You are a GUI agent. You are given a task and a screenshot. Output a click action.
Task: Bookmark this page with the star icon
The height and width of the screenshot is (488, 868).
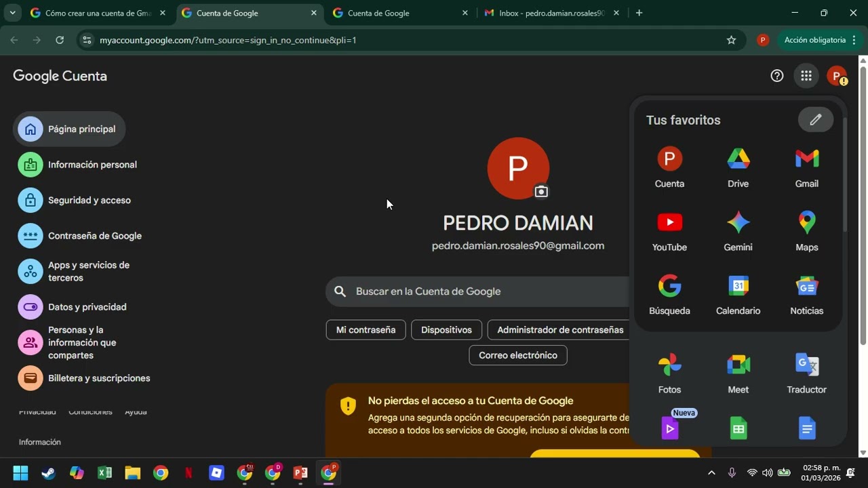[731, 40]
